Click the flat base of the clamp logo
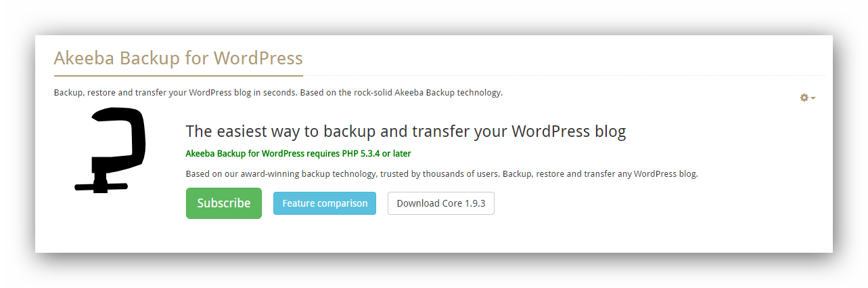868x288 pixels. click(x=101, y=186)
